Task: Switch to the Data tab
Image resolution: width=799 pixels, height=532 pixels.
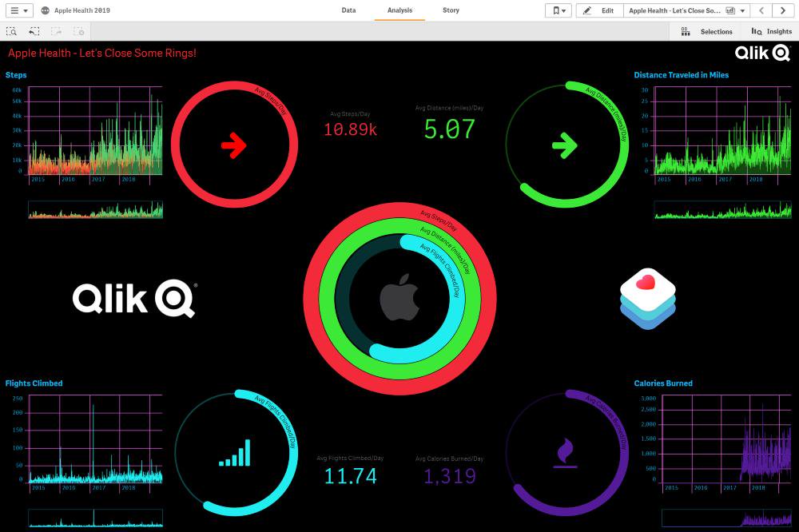Action: click(x=348, y=10)
